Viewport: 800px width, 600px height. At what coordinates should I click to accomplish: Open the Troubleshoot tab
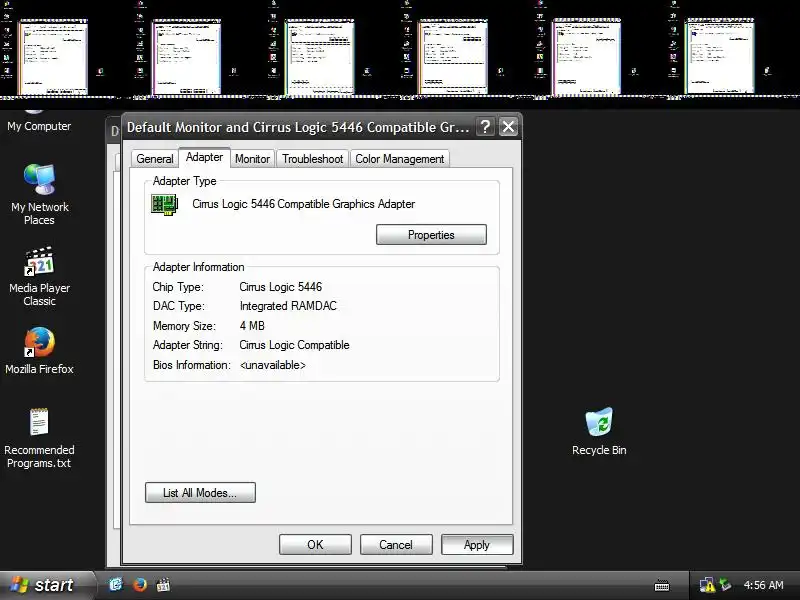click(313, 159)
